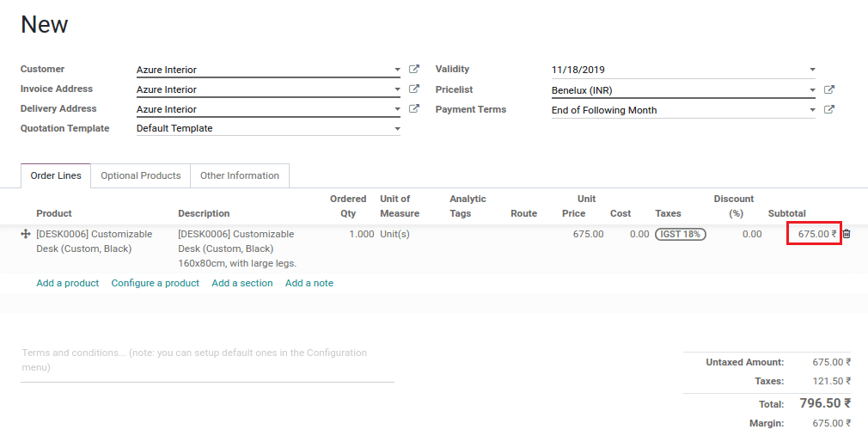Expand the Payment Terms dropdown arrow

tap(812, 110)
